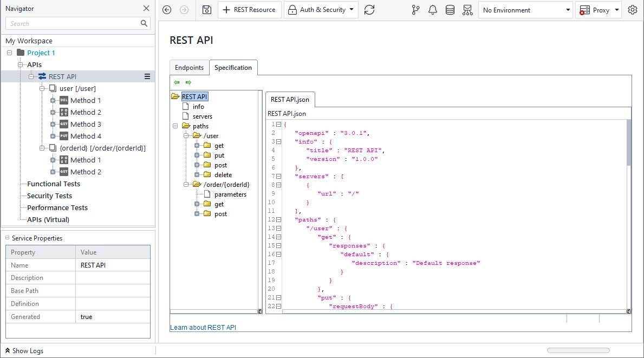Image resolution: width=644 pixels, height=358 pixels.
Task: Click the green forward arrow above the spec tree
Action: pyautogui.click(x=187, y=82)
